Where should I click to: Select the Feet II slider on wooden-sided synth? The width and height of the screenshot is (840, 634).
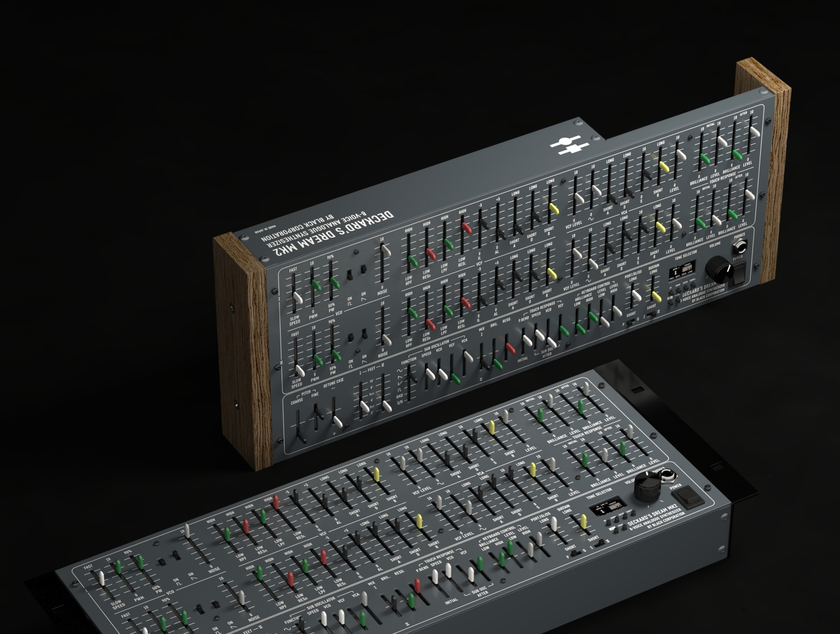tap(387, 407)
